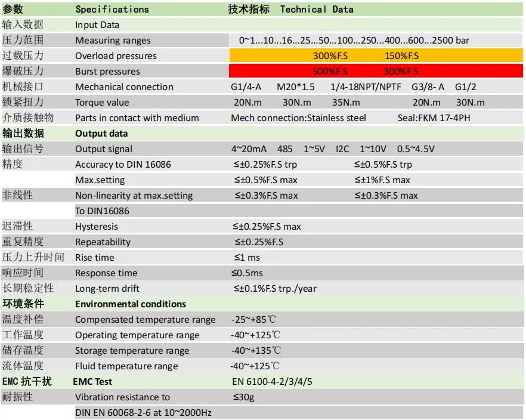Click 'Response time' label

[x=106, y=273]
